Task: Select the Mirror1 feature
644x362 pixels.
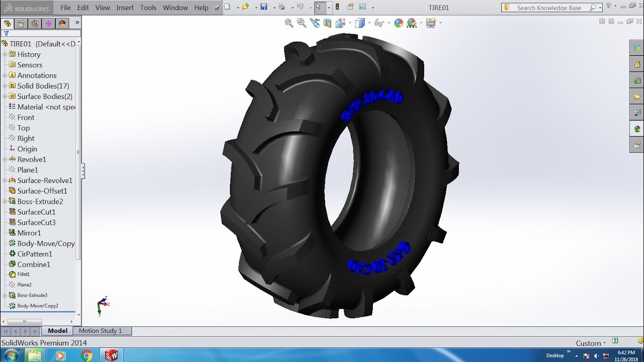Action: coord(29,233)
